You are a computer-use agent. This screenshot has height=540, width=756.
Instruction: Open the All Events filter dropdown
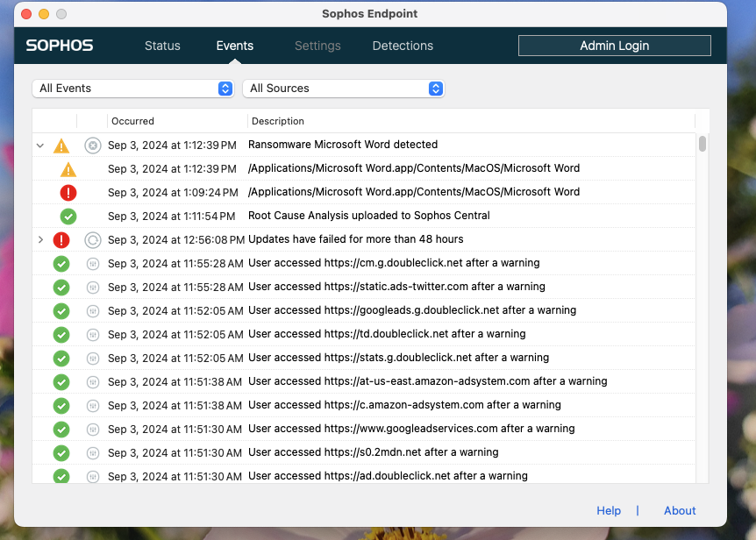[133, 89]
